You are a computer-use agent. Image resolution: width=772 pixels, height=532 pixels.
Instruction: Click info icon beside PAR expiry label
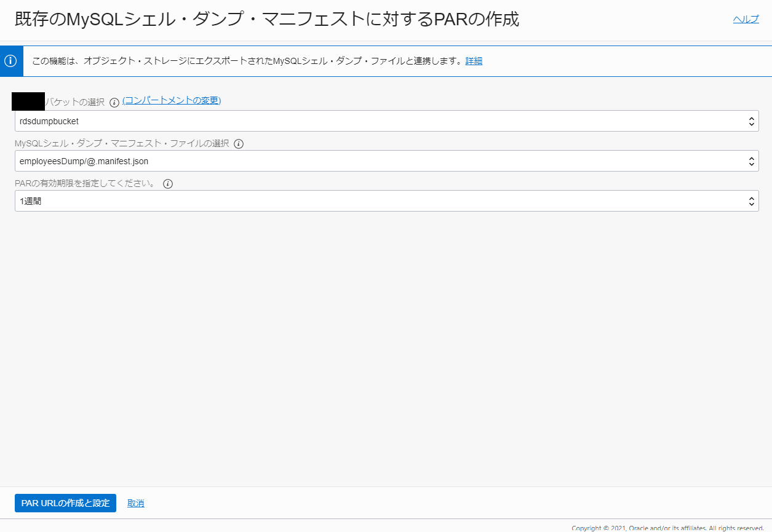[x=168, y=184]
